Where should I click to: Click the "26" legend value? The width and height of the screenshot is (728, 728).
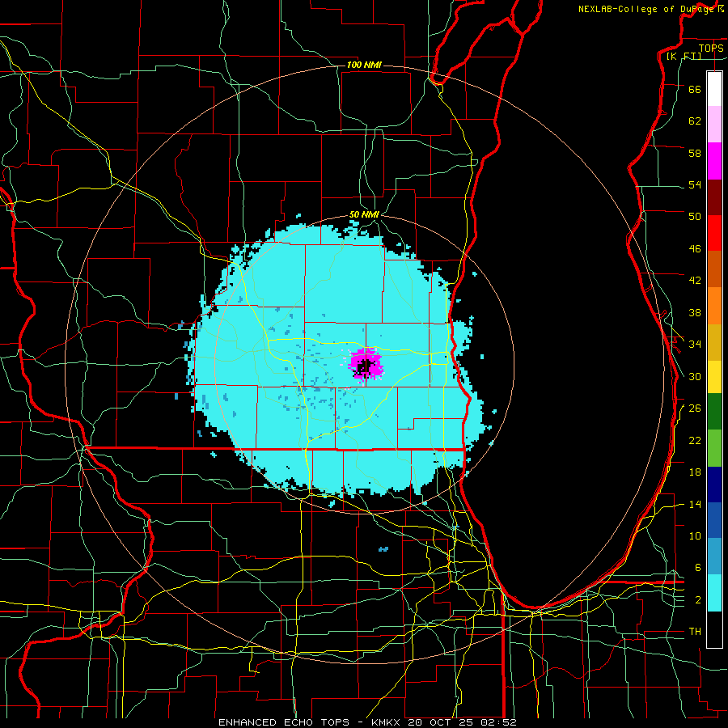click(695, 408)
